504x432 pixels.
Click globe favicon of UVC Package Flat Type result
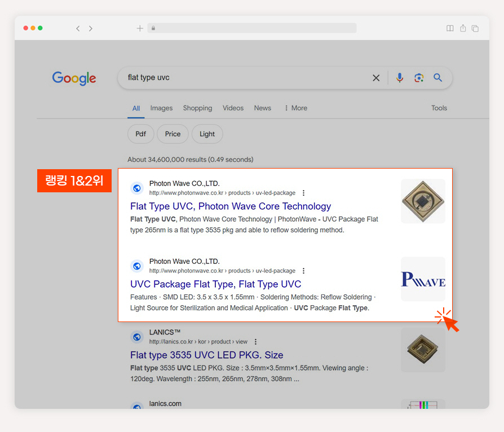[x=137, y=266]
